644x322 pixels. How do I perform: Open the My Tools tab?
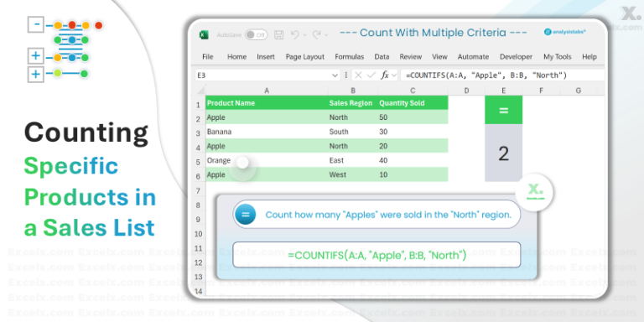[x=558, y=57]
